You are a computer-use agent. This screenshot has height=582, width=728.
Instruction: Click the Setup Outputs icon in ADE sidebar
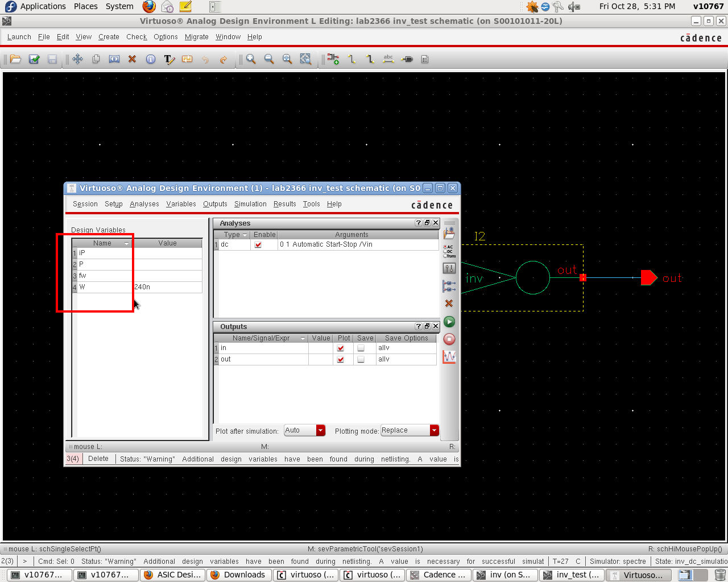[x=449, y=286]
